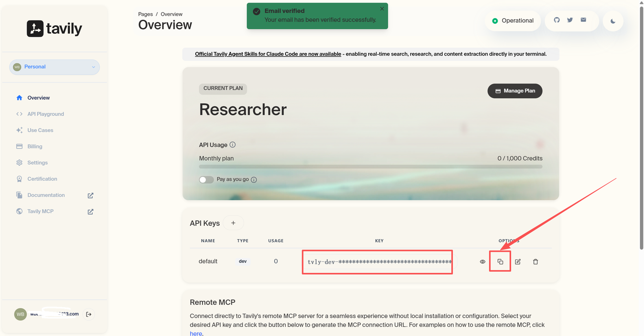Click the Remote MCP heading
Image resolution: width=644 pixels, height=336 pixels.
coord(212,302)
